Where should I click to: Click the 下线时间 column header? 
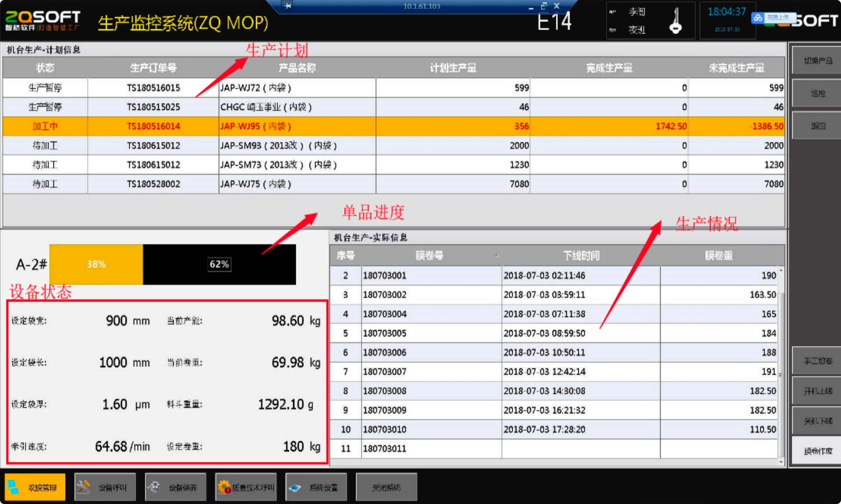581,256
